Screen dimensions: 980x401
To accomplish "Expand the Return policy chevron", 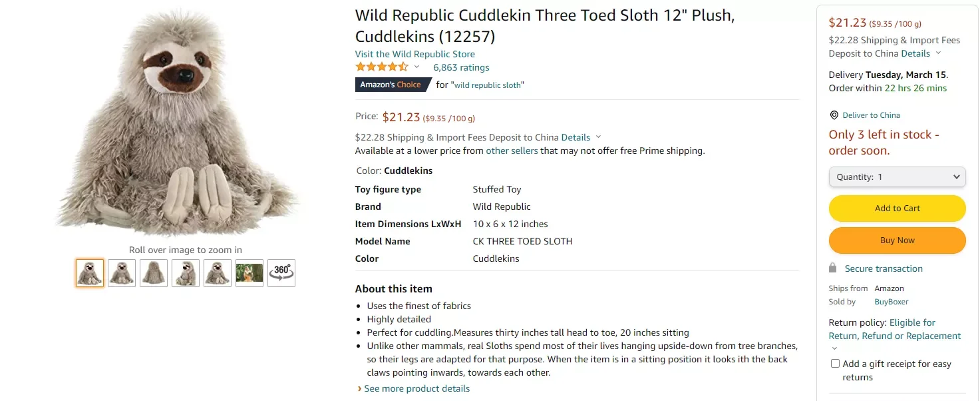I will 834,348.
